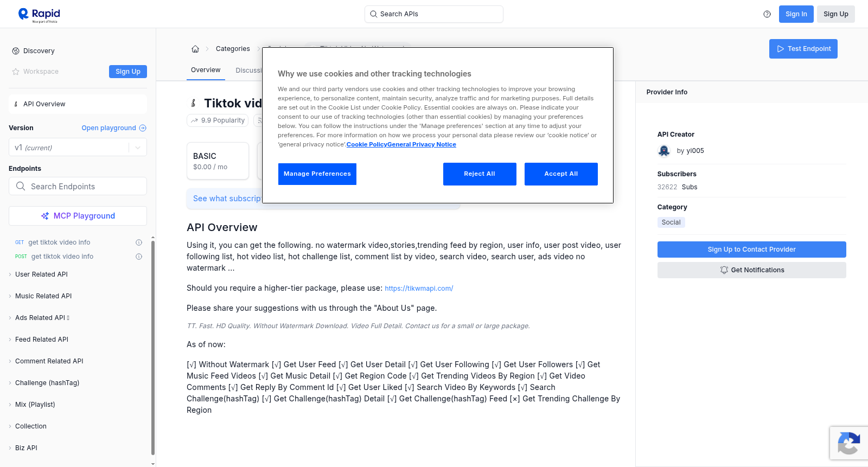The width and height of the screenshot is (868, 467).
Task: Click the Social category tag
Action: tap(671, 222)
